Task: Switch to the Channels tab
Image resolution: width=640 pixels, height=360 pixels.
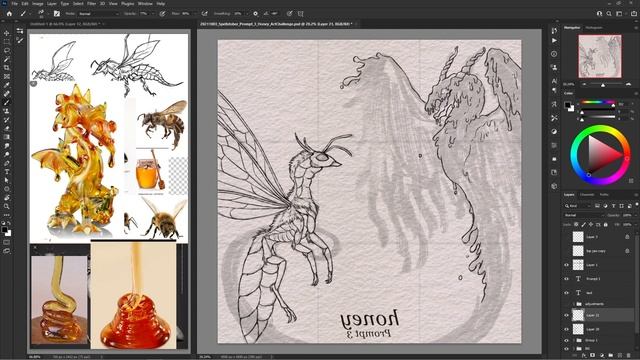Action: point(587,195)
